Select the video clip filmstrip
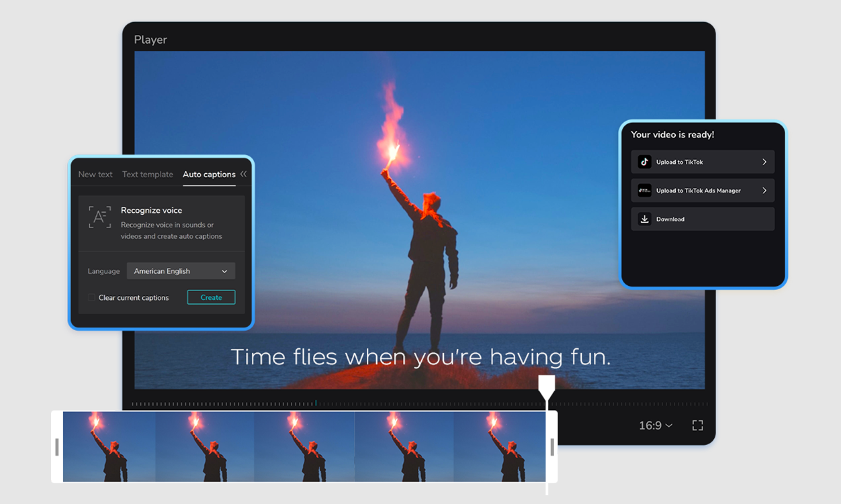The width and height of the screenshot is (841, 504). pyautogui.click(x=304, y=447)
